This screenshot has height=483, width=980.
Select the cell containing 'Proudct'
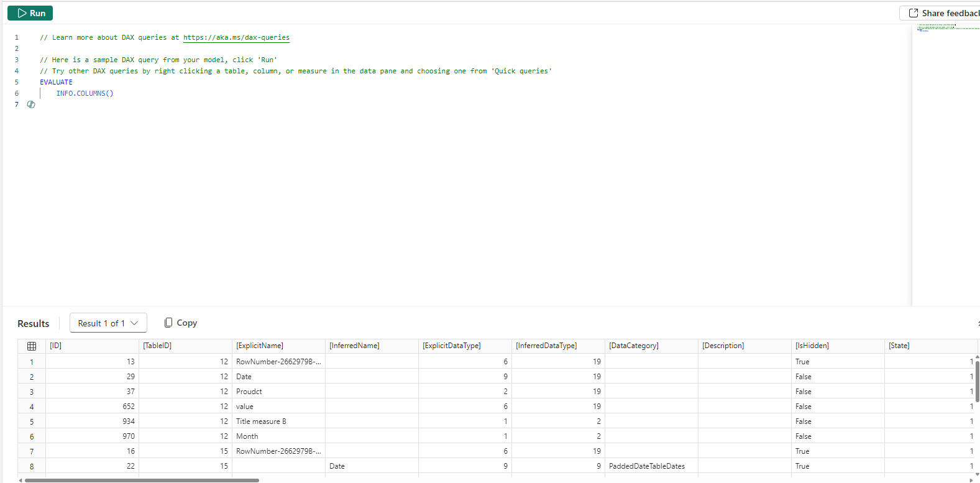point(278,392)
